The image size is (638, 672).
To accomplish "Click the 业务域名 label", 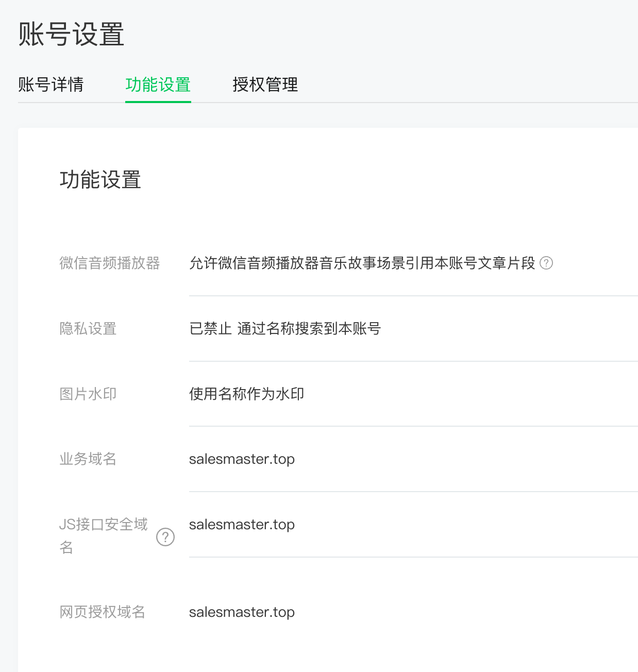I will click(x=88, y=459).
